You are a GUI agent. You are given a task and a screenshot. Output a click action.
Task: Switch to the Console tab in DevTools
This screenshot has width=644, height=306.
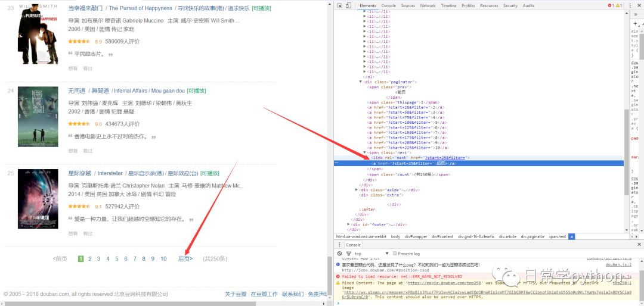pyautogui.click(x=389, y=5)
